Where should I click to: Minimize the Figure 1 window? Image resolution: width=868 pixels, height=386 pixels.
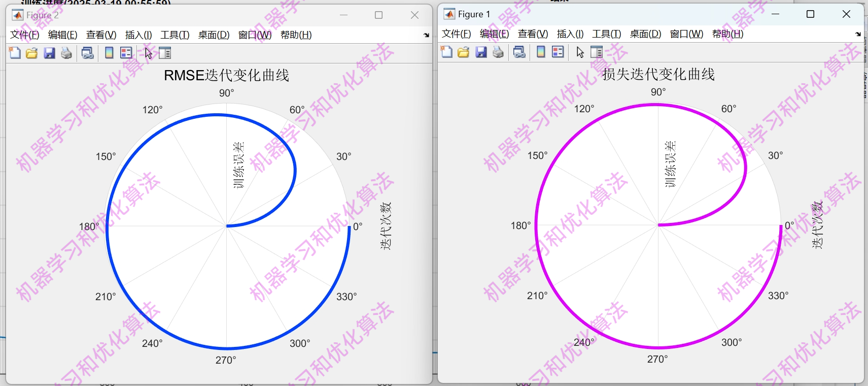(775, 14)
